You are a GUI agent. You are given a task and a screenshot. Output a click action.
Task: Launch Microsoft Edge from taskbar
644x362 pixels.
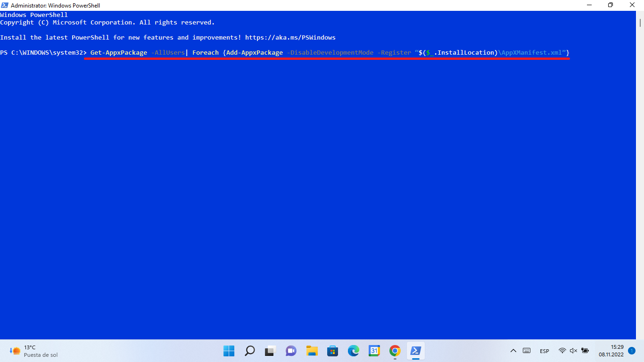tap(354, 351)
